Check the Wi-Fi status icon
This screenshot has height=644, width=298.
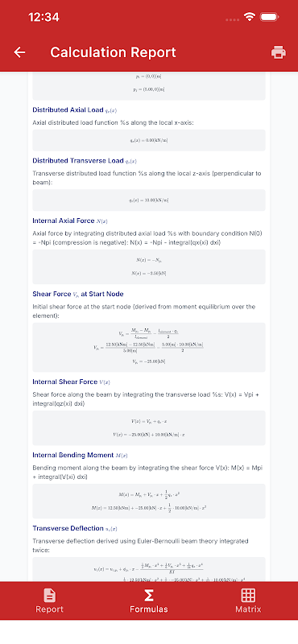tap(249, 17)
